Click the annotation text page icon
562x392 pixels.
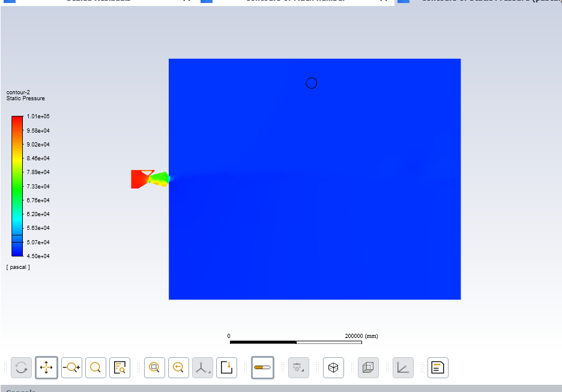[x=438, y=367]
